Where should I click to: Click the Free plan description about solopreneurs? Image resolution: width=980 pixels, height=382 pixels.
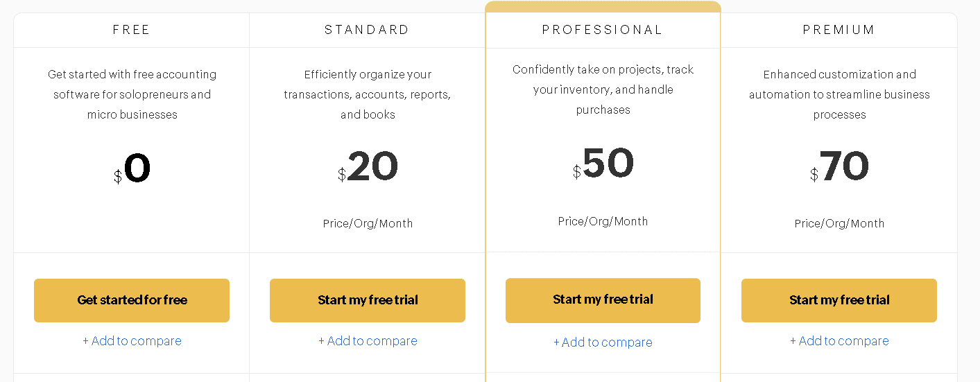coord(132,94)
